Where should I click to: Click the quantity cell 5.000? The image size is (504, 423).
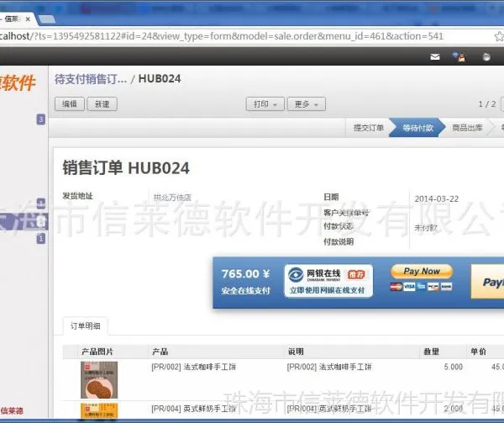pyautogui.click(x=454, y=367)
